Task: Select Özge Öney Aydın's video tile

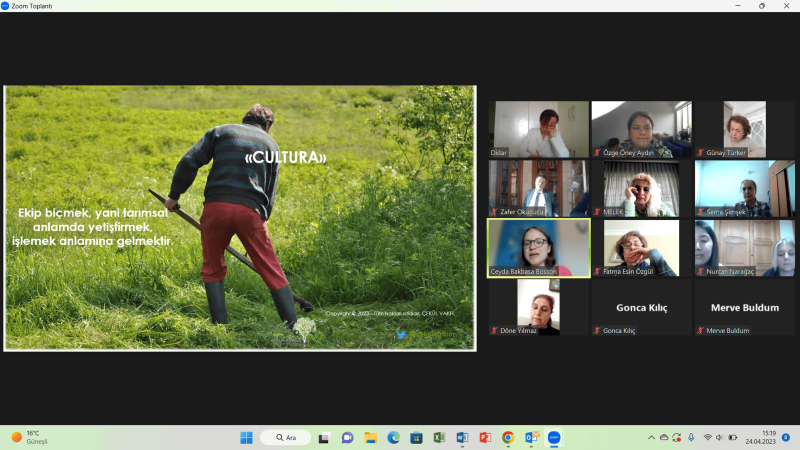Action: tap(641, 130)
